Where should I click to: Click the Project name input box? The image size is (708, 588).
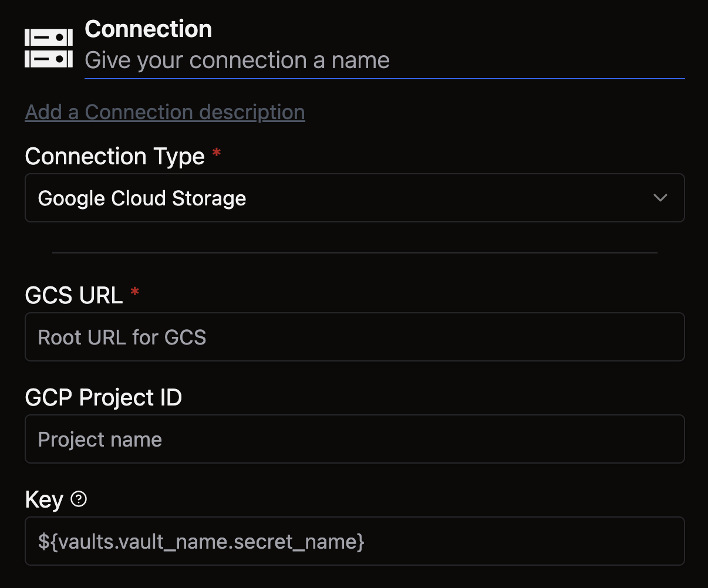click(x=355, y=439)
